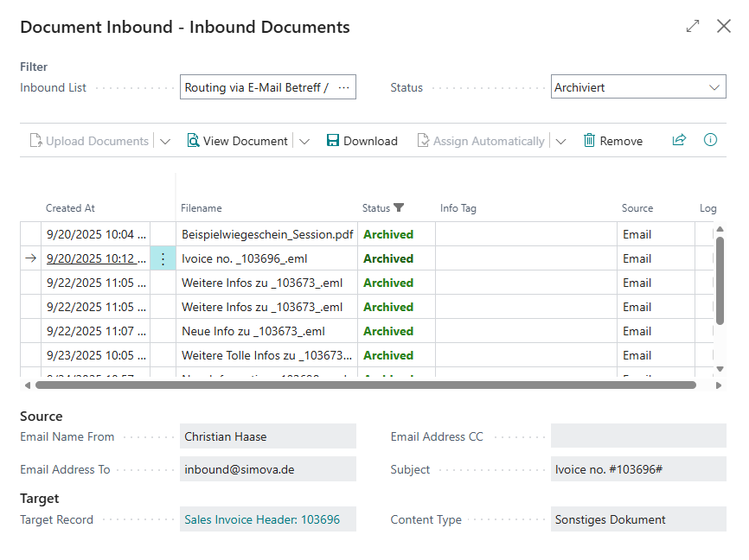The width and height of the screenshot is (749, 560).
Task: Expand the dialog to full screen
Action: coord(693,26)
